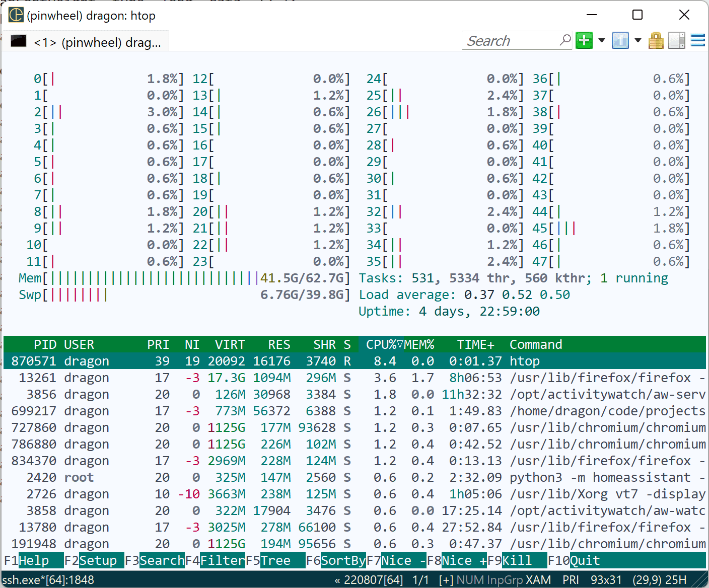Select firefox process row PID 13261
This screenshot has width=709, height=588.
coord(354,378)
